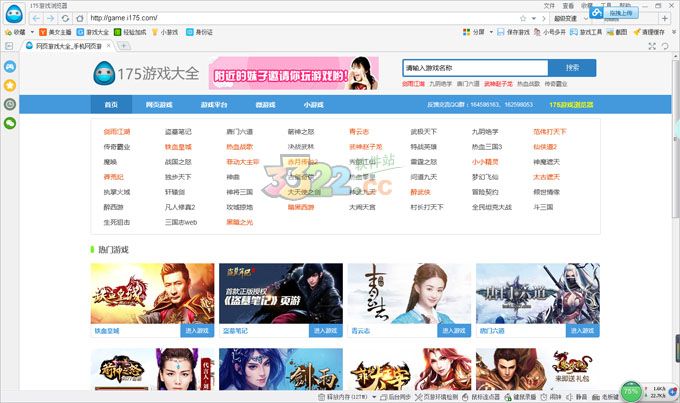Screen dimensions: 680x403
Task: Close the 网页游戏大全 tab
Action: [x=108, y=46]
